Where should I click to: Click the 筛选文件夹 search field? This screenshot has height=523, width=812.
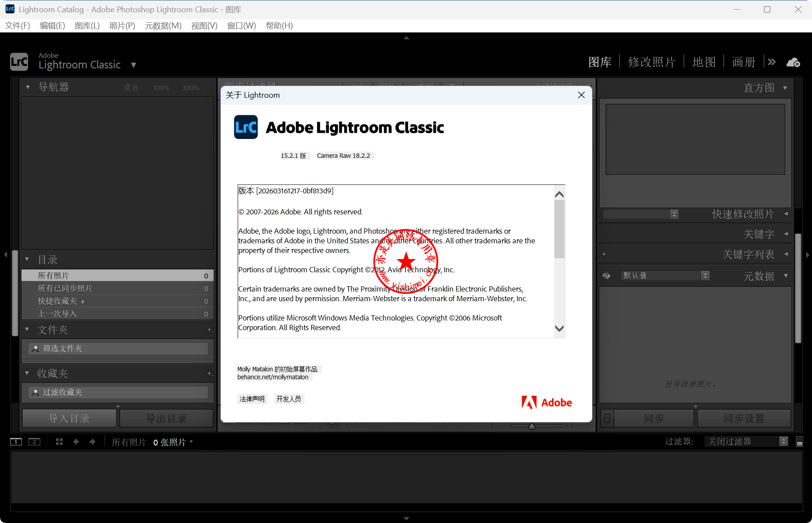[x=118, y=349]
